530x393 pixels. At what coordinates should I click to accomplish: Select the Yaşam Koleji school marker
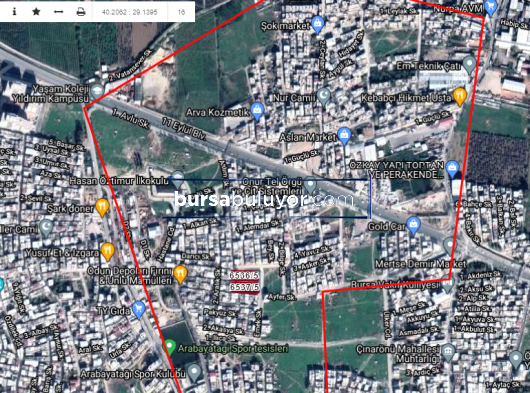click(97, 92)
